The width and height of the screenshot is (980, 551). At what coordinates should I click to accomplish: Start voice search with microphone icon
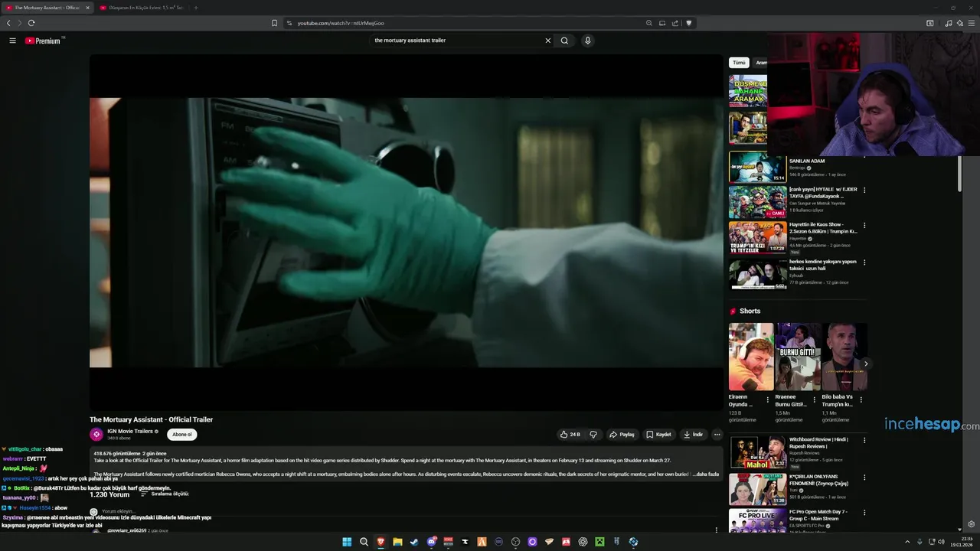coord(587,41)
